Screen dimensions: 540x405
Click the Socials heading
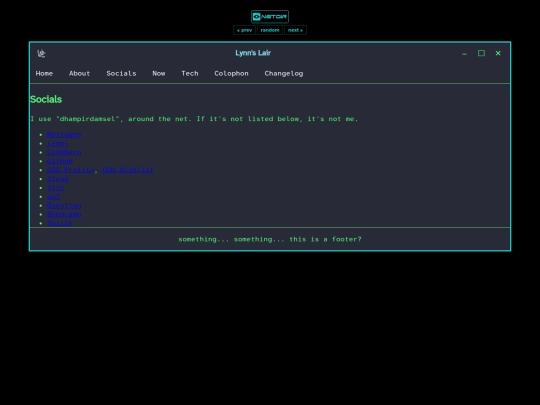(x=46, y=100)
